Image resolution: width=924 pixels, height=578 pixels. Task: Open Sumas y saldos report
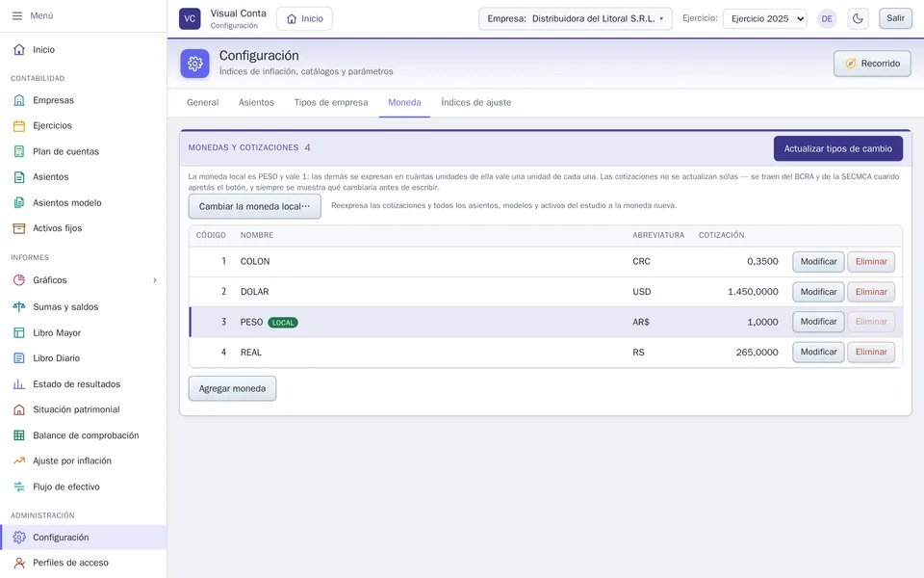pyautogui.click(x=83, y=306)
